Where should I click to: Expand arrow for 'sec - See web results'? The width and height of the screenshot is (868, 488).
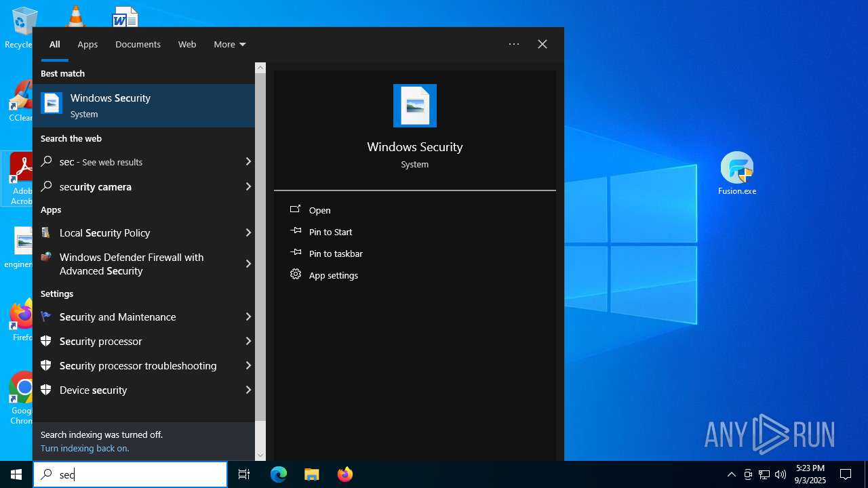(x=248, y=161)
